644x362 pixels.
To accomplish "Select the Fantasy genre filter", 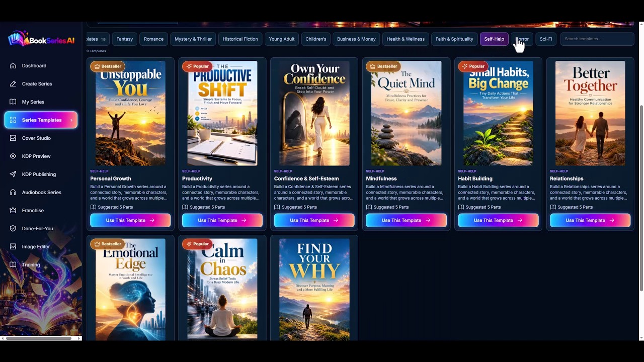I will click(125, 39).
